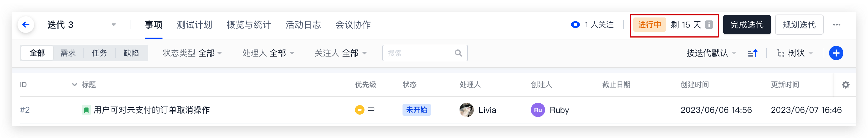The height and width of the screenshot is (138, 868).
Task: Open the 状态类型 全部 dropdown
Action: point(192,53)
